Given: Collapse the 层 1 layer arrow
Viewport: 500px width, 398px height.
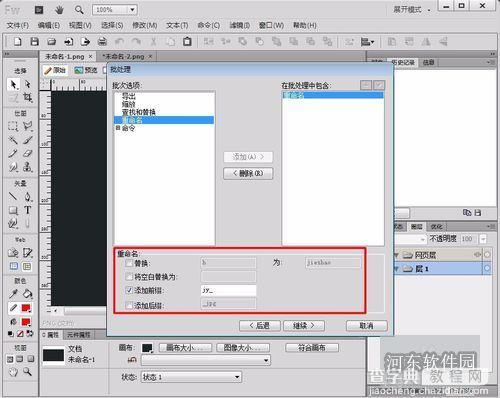Looking at the screenshot, I should 397,269.
